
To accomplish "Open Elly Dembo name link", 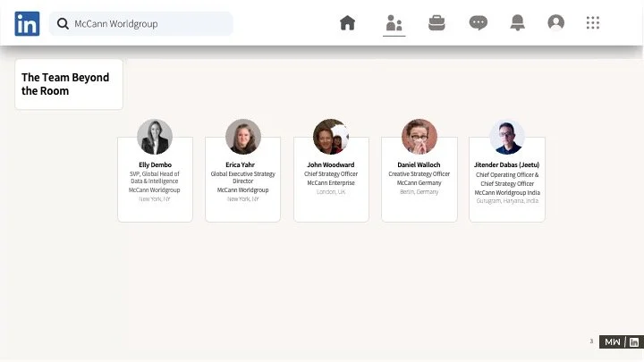I will 156,164.
